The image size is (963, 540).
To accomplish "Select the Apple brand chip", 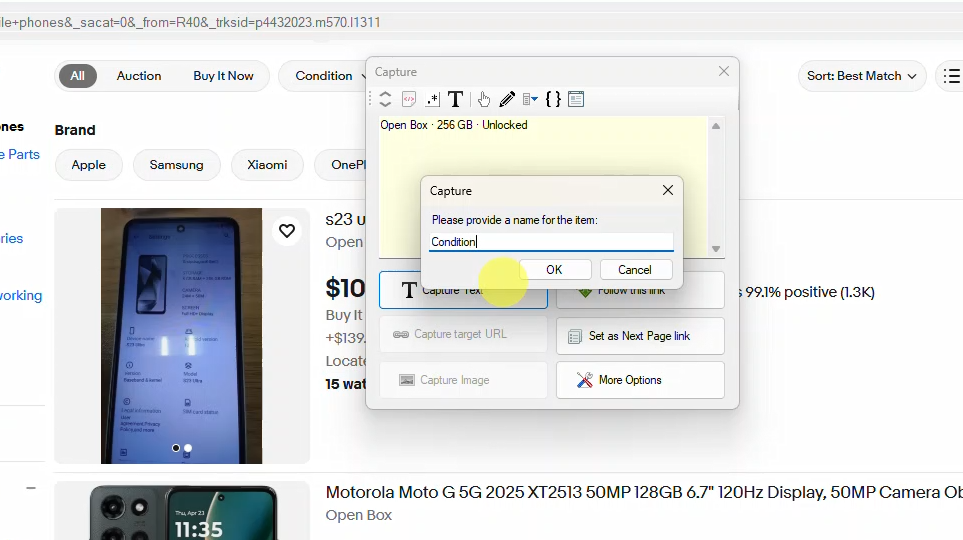I will click(x=88, y=165).
